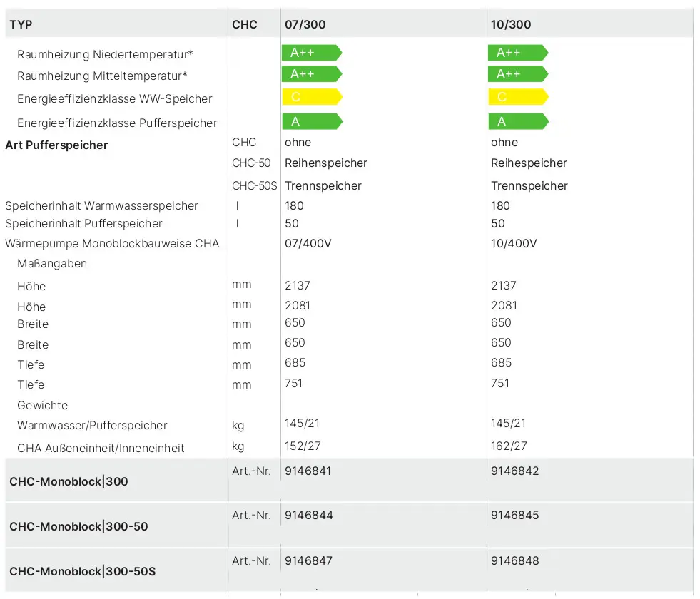700x599 pixels.
Task: Select the CHC-Monoblock|300 row label
Action: 69,482
